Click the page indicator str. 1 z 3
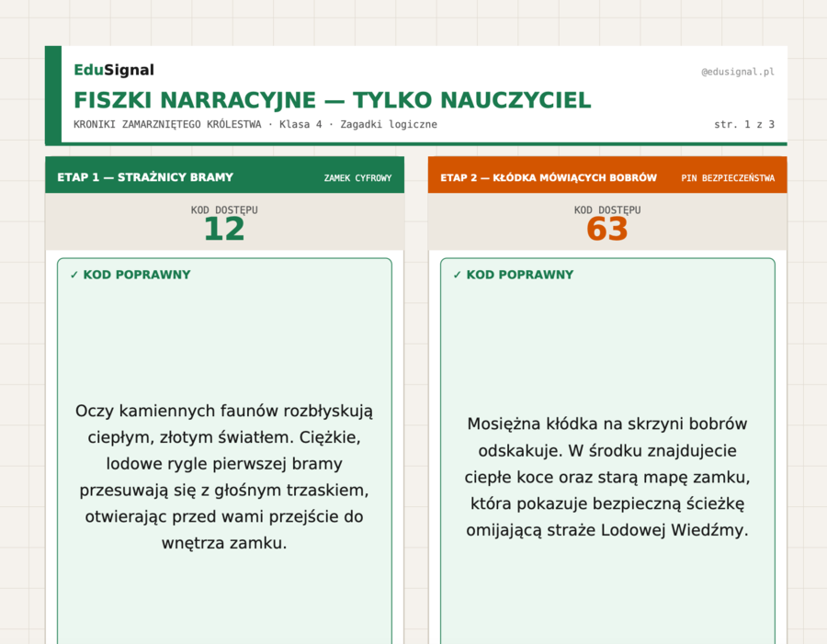The image size is (827, 644). [x=744, y=124]
